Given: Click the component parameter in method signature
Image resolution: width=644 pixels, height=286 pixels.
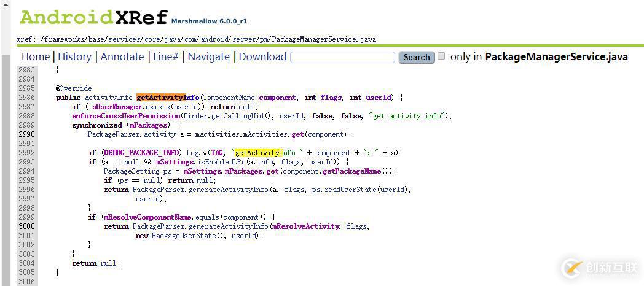Looking at the screenshot, I should point(277,98).
